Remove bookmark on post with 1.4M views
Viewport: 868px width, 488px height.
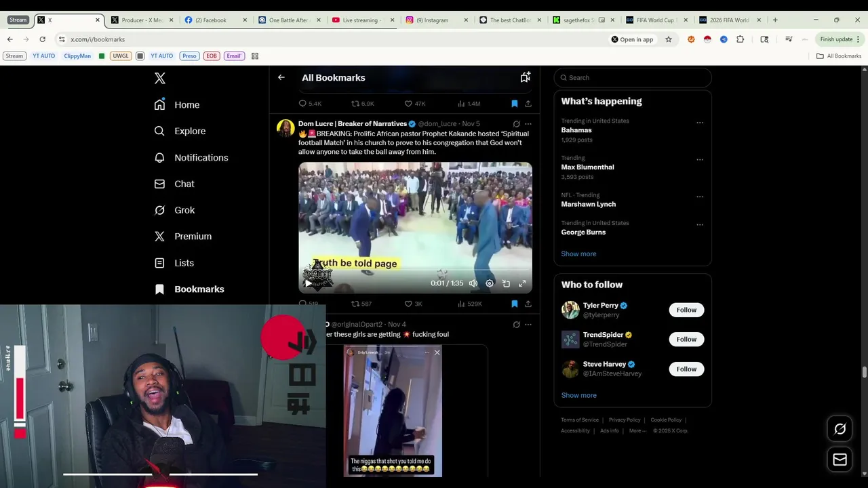515,104
